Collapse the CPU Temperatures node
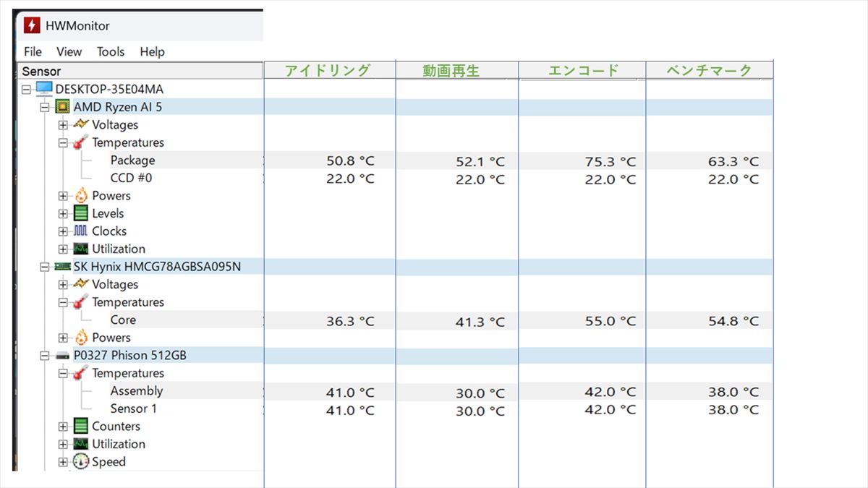The image size is (868, 488). click(63, 143)
